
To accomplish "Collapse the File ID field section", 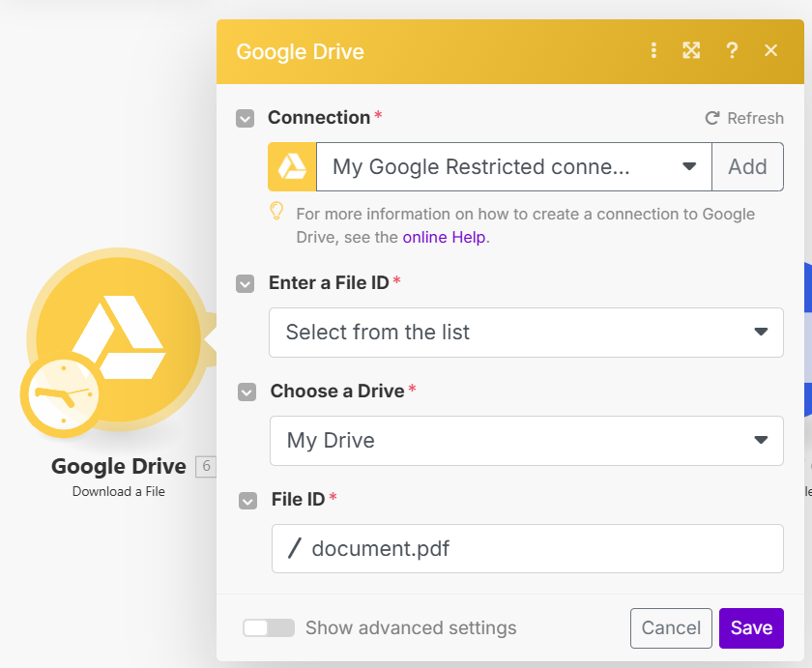I will click(247, 500).
